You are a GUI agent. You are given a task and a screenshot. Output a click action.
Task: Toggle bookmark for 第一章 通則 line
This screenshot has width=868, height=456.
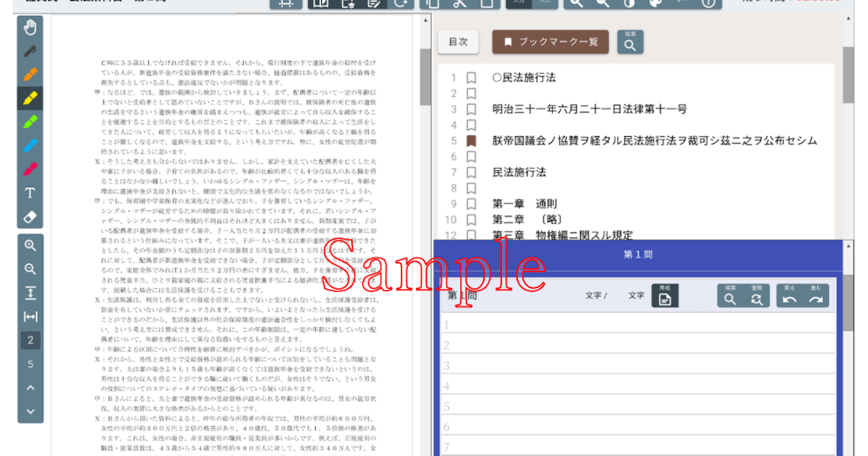[x=471, y=204]
